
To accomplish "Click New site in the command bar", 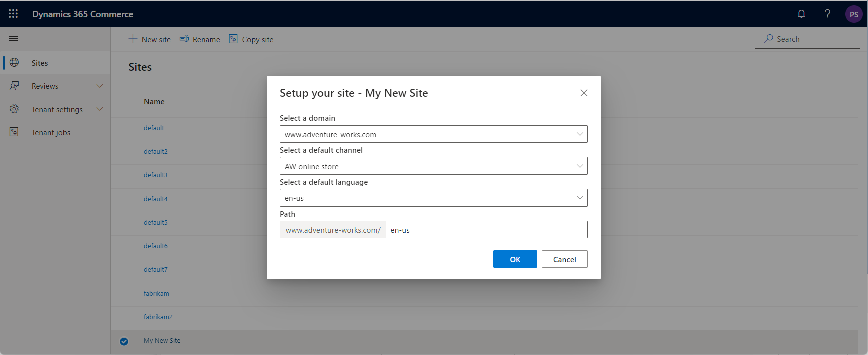I will point(149,39).
